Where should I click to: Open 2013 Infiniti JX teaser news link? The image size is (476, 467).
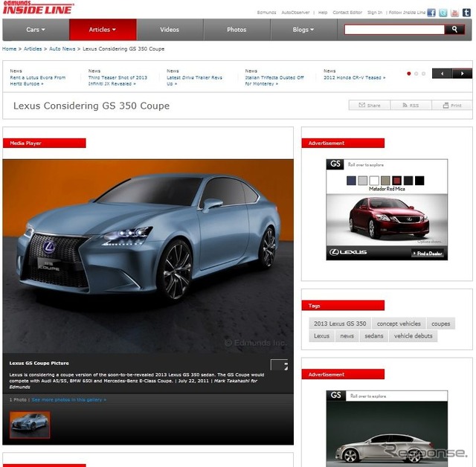118,80
